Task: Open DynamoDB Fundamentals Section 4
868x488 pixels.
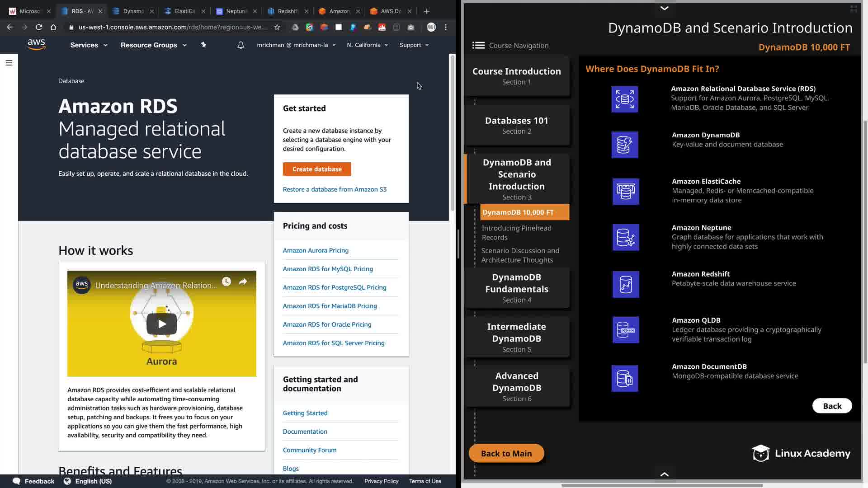Action: pyautogui.click(x=517, y=288)
